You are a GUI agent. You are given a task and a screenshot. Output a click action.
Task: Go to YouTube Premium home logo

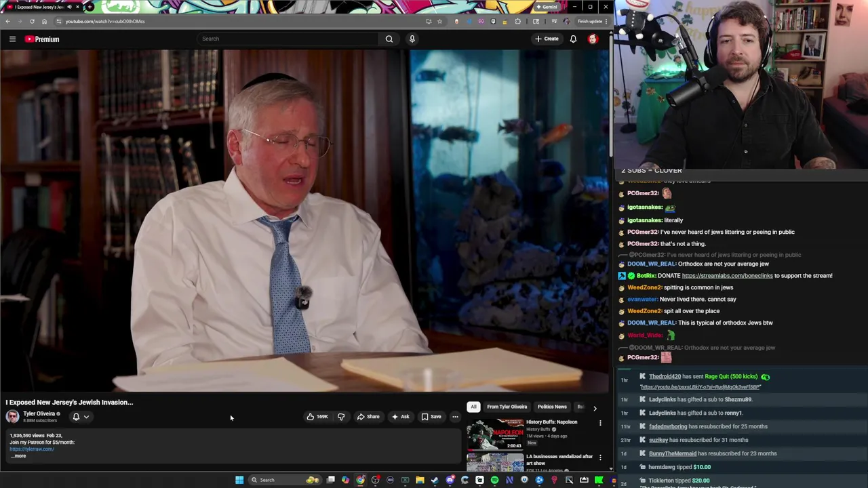point(42,39)
